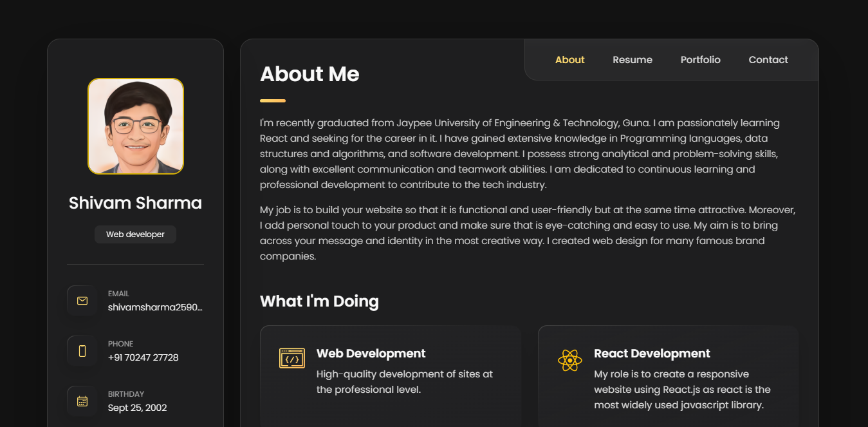Click the PHONE label in sidebar
Image resolution: width=868 pixels, height=427 pixels.
[x=121, y=344]
